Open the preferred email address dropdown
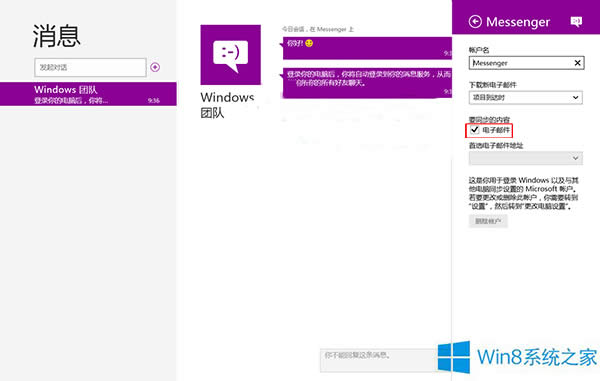Image resolution: width=600 pixels, height=381 pixels. 526,158
